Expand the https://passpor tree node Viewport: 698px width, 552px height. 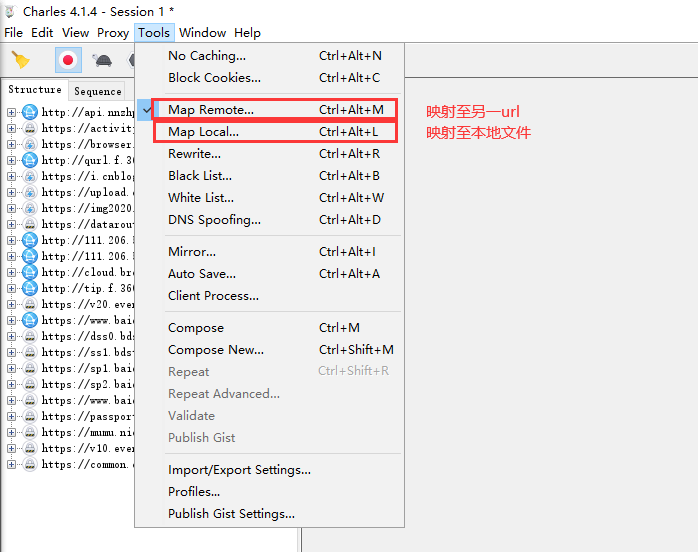tap(12, 417)
